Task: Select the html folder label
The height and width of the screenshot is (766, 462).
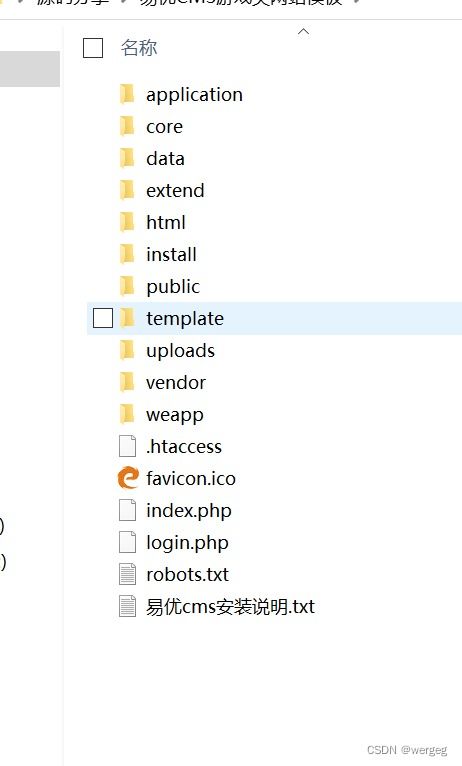Action: pyautogui.click(x=166, y=223)
